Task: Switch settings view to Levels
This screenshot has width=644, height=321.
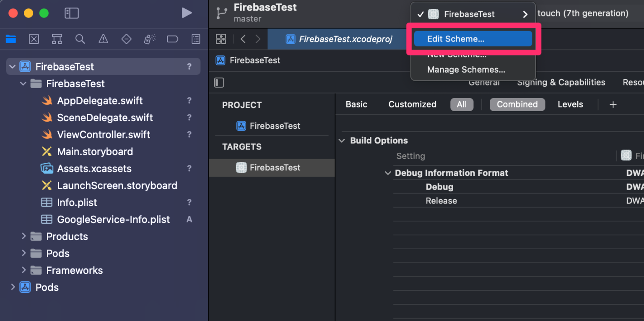Action: pos(570,104)
